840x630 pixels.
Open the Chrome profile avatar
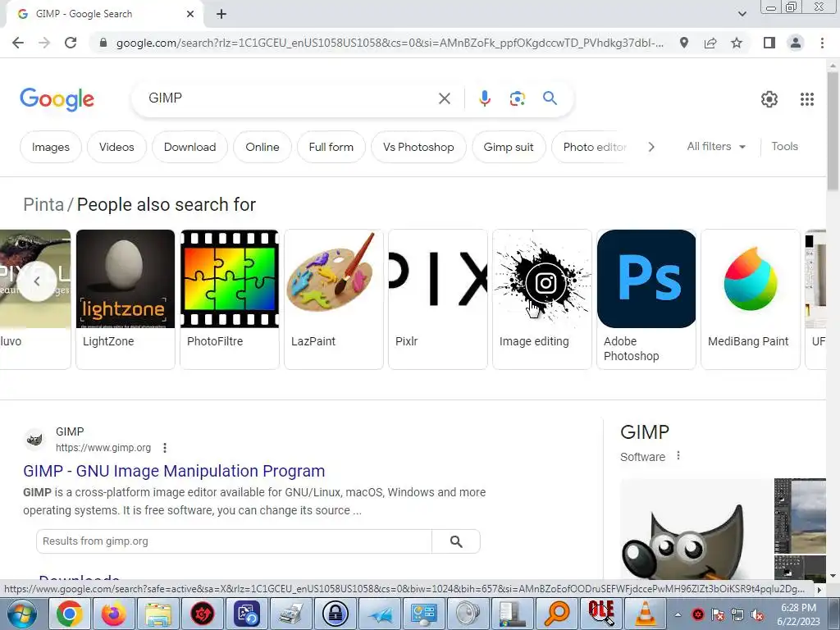pyautogui.click(x=796, y=43)
